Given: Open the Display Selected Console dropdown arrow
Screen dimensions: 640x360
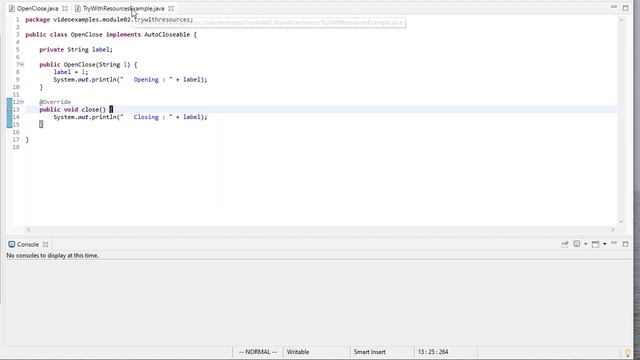Looking at the screenshot, I should [585, 244].
